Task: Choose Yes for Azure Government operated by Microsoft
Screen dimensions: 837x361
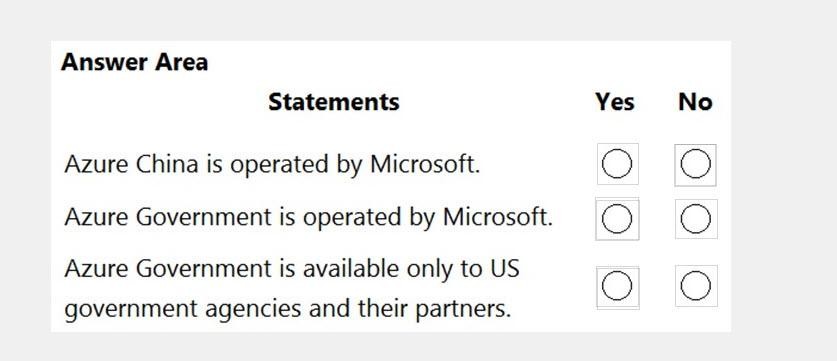Action: (617, 219)
